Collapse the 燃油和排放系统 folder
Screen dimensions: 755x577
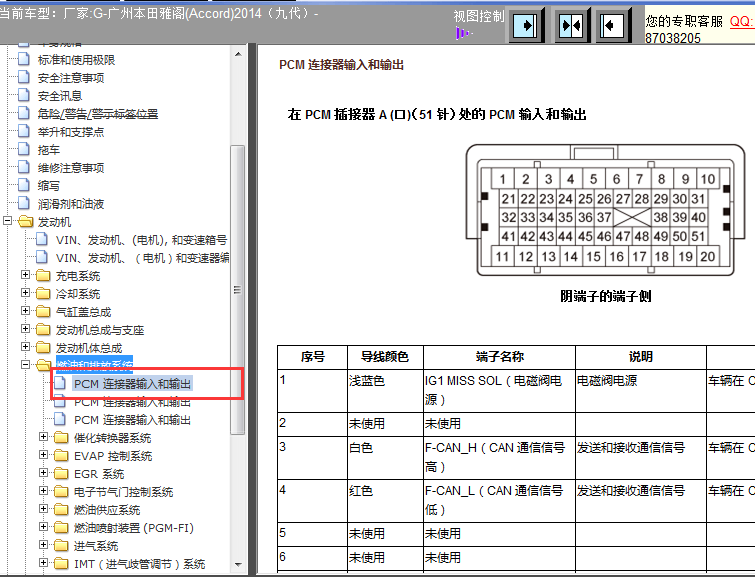pyautogui.click(x=26, y=365)
